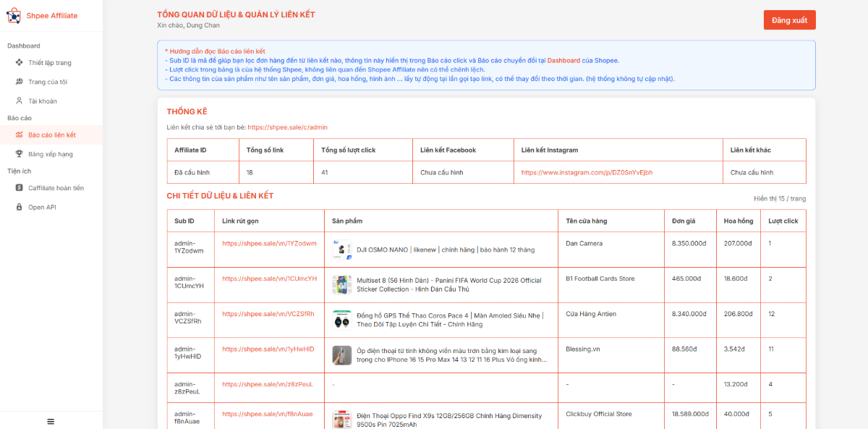
Task: Open the Open API menu item
Action: pos(51,207)
